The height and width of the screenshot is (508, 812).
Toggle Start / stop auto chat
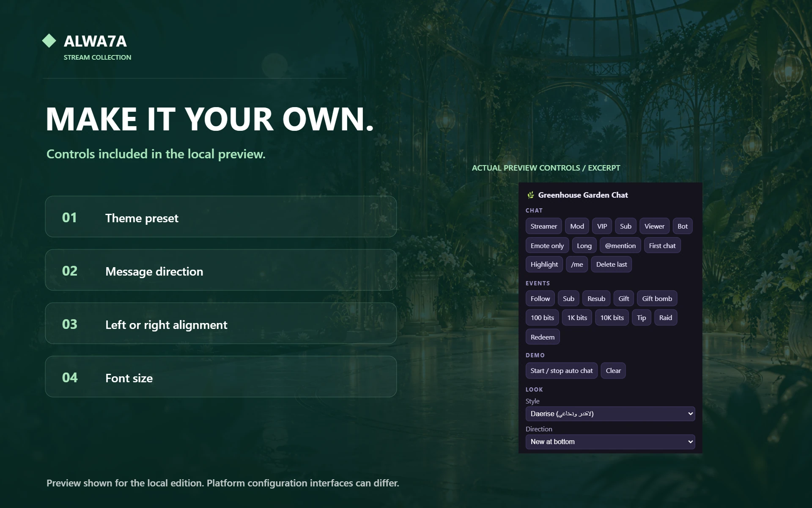point(562,370)
